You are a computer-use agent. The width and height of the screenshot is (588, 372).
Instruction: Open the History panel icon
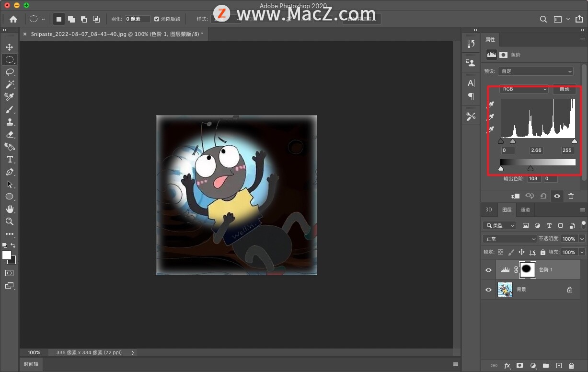471,44
